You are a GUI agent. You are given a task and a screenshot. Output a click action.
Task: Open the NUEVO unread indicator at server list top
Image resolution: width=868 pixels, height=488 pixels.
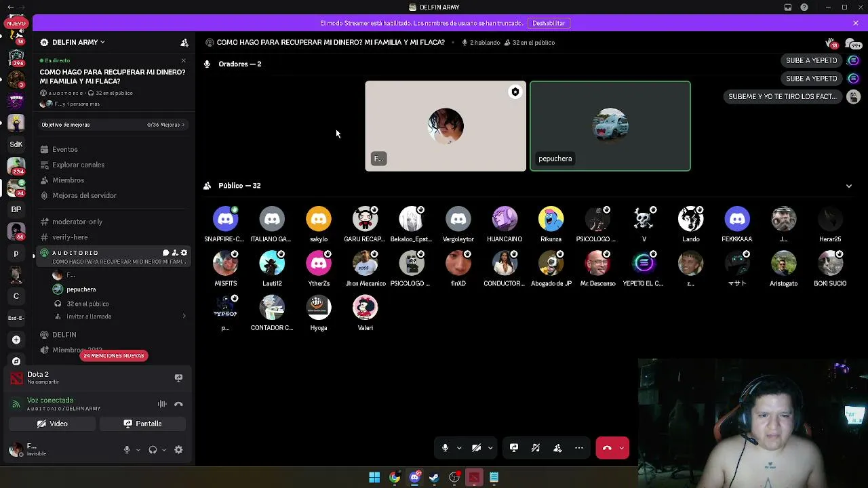[16, 23]
